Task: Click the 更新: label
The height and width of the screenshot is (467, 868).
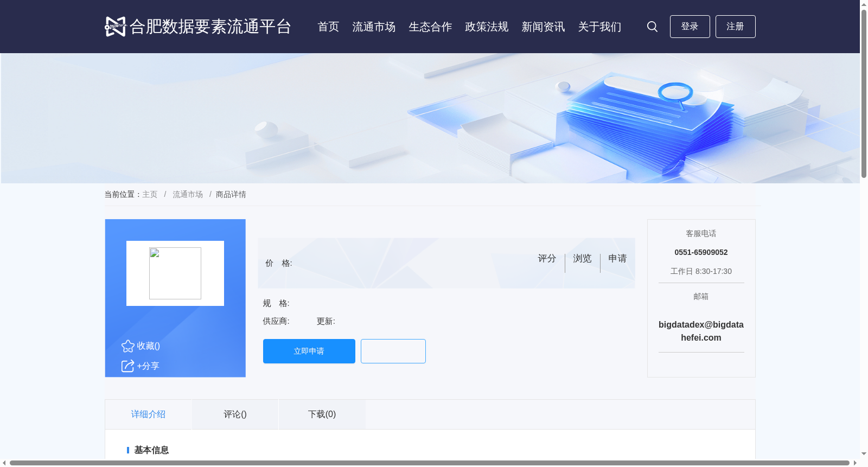Action: coord(326,321)
